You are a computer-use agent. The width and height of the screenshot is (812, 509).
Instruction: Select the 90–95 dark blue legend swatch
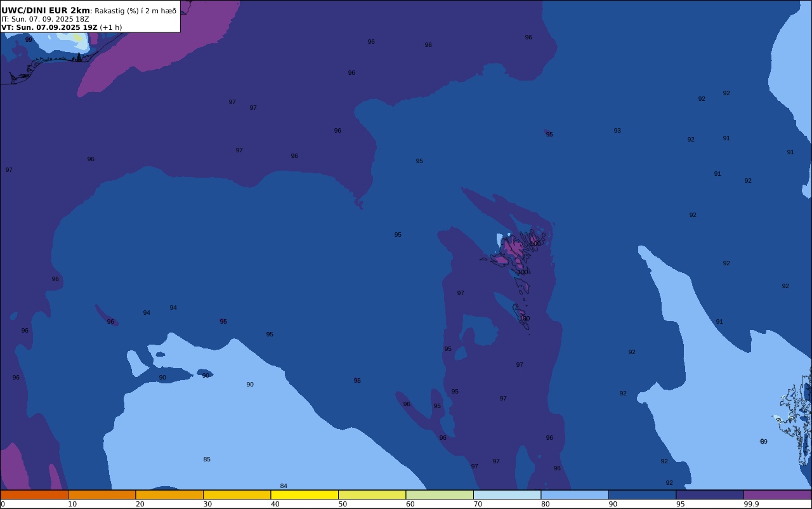point(642,494)
